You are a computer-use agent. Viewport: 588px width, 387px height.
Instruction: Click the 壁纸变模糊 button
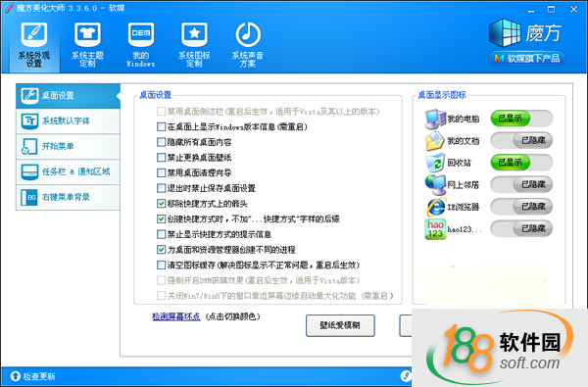[340, 325]
